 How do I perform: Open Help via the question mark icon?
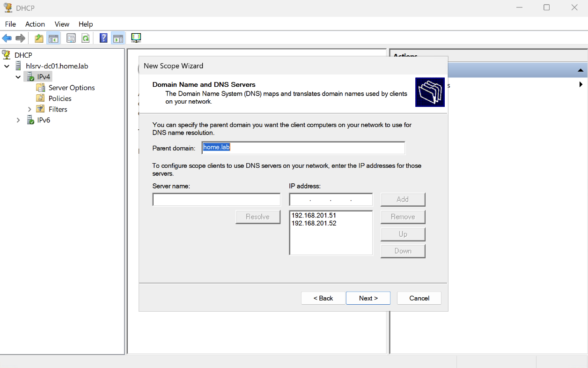tap(103, 38)
